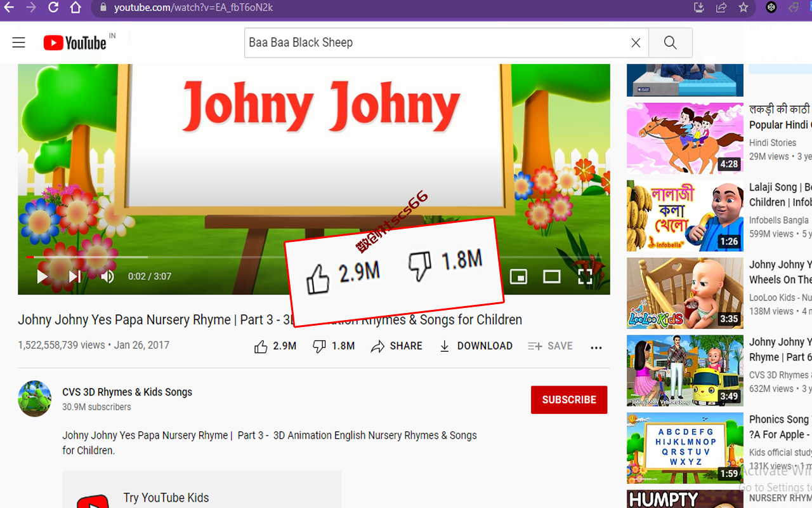Click the view count 1,522,558,739 views

pos(62,345)
